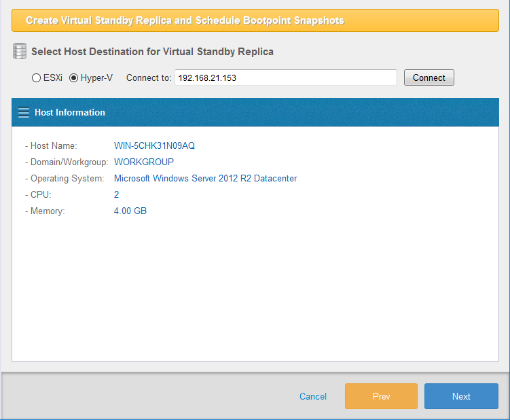Click the Cancel link
Viewport: 510px width, 420px height.
[313, 396]
